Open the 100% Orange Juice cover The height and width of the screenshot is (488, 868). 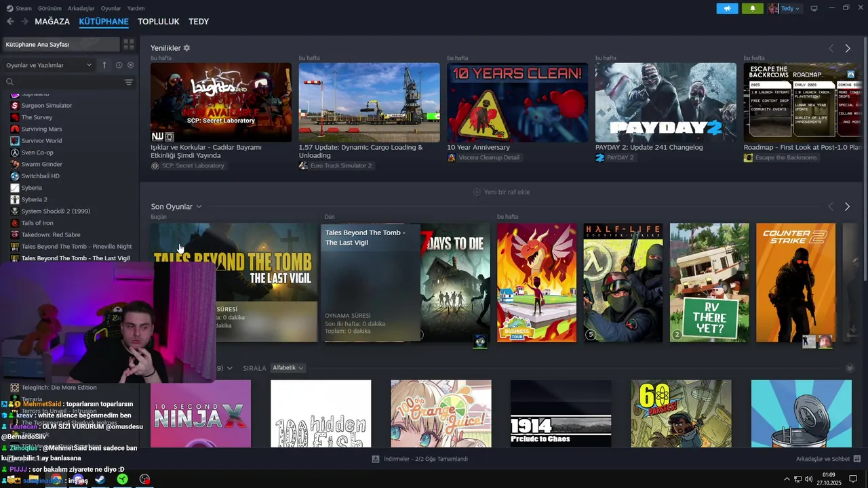(x=441, y=413)
